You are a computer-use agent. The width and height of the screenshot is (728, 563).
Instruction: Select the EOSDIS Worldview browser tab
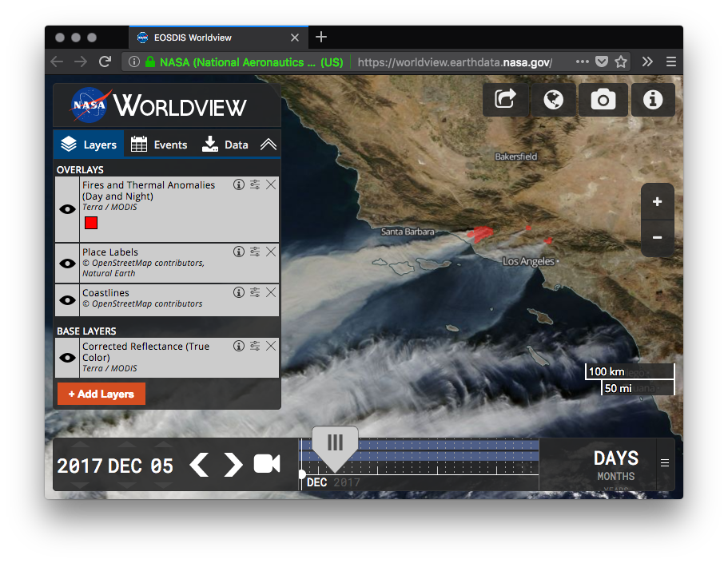click(218, 38)
